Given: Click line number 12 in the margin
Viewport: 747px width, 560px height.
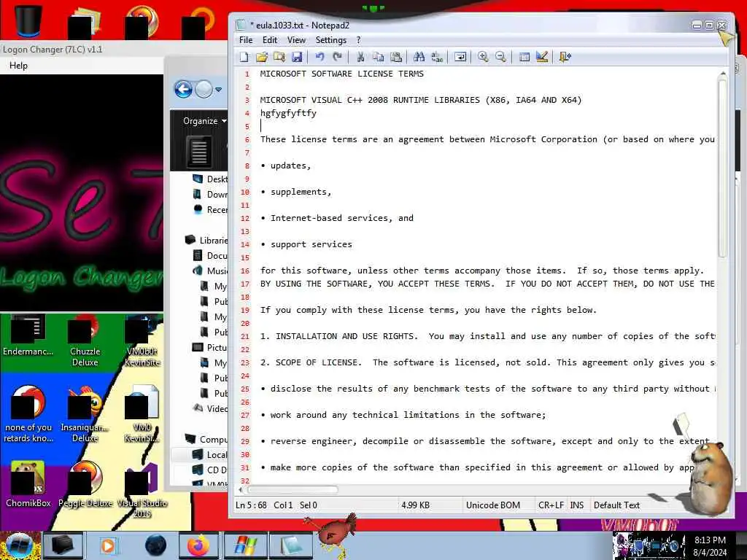Looking at the screenshot, I should pyautogui.click(x=245, y=218).
